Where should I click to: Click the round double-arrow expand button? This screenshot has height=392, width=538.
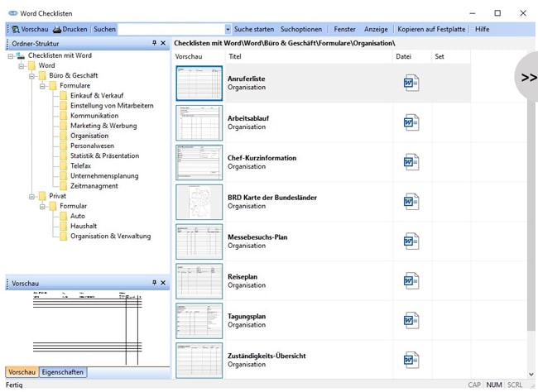coord(527,76)
